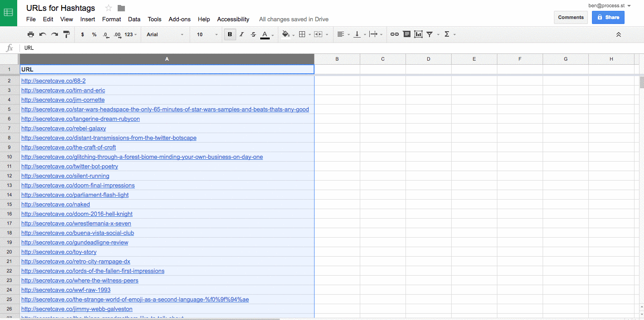644x320 pixels.
Task: Click the formula bar input
Action: [x=332, y=48]
